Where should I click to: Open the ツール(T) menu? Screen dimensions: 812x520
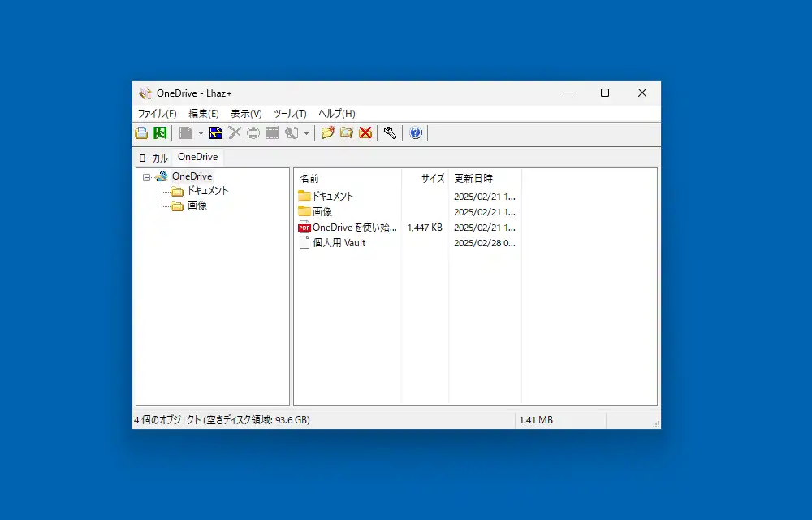pyautogui.click(x=290, y=114)
